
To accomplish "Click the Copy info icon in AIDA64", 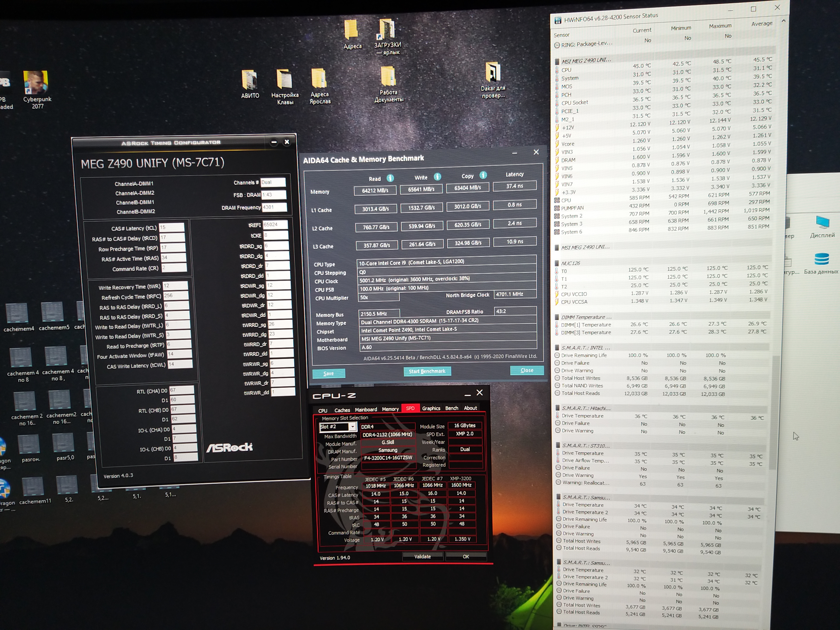I will (483, 175).
